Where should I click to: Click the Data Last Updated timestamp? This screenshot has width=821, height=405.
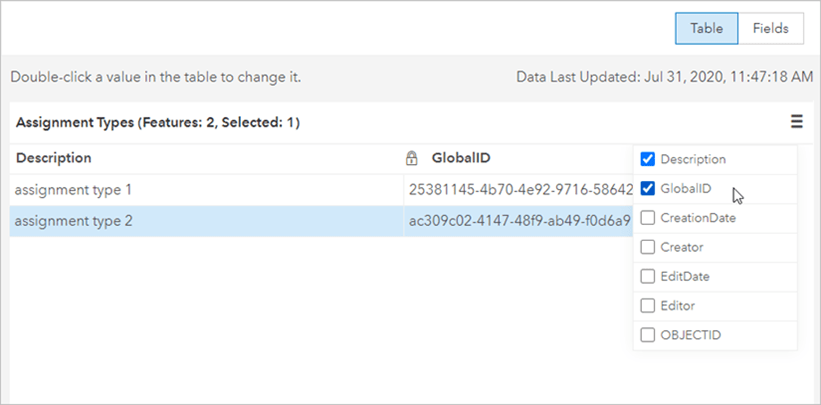point(664,76)
